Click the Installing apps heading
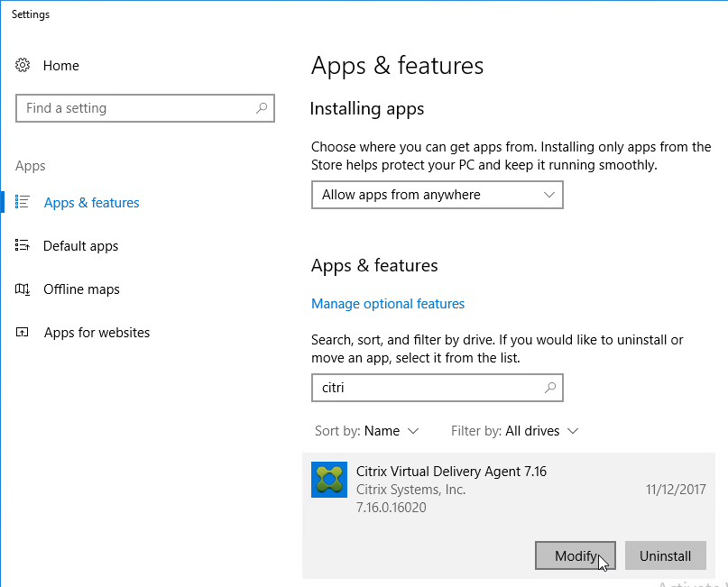The width and height of the screenshot is (728, 587). point(367,109)
